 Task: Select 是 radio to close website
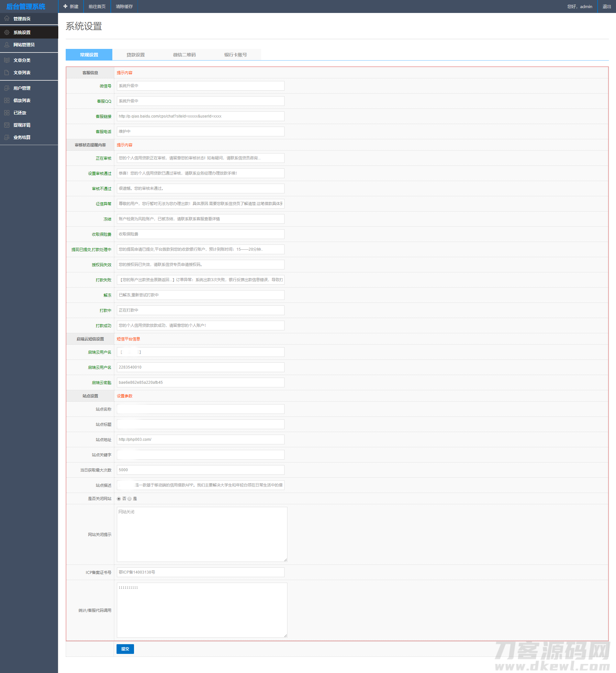click(x=129, y=499)
